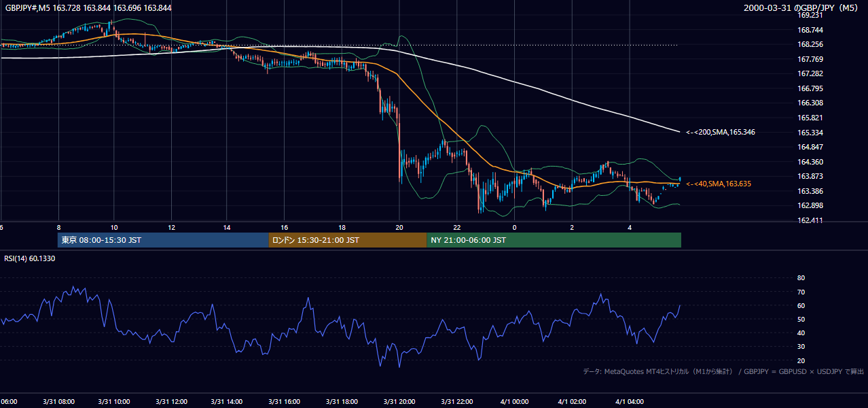Click the 166.795 price axis value
The width and height of the screenshot is (868, 408).
point(810,88)
